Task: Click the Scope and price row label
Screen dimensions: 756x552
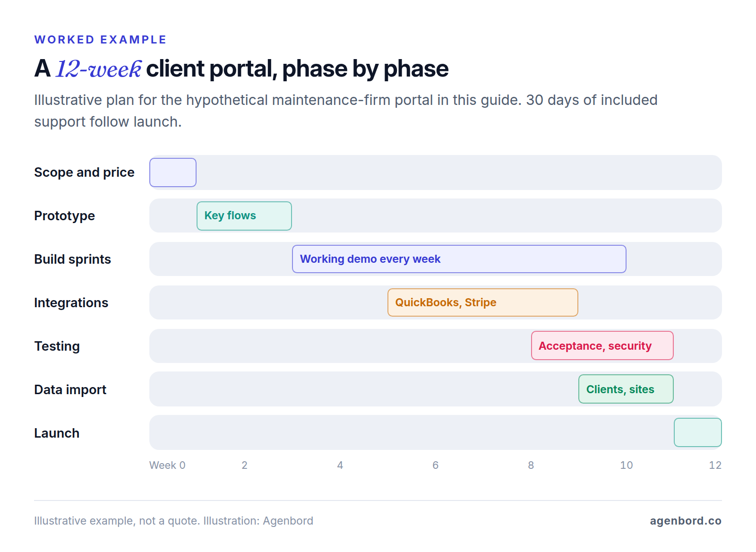Action: click(x=84, y=172)
